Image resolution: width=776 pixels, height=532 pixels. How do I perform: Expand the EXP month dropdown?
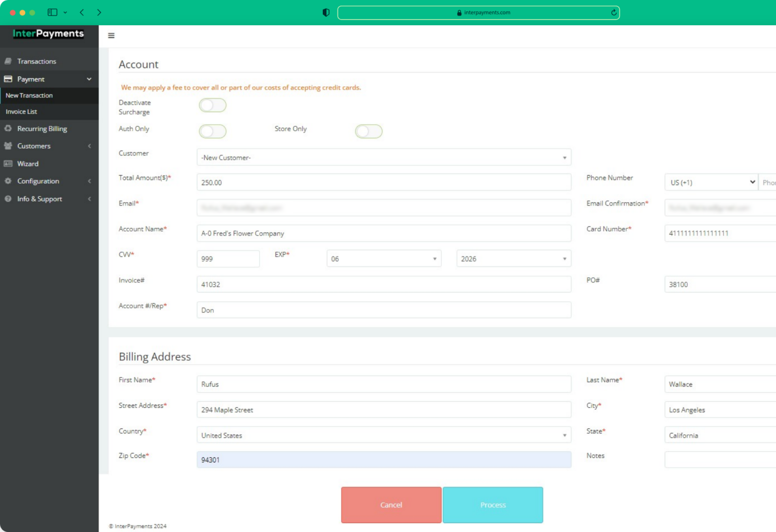click(383, 258)
